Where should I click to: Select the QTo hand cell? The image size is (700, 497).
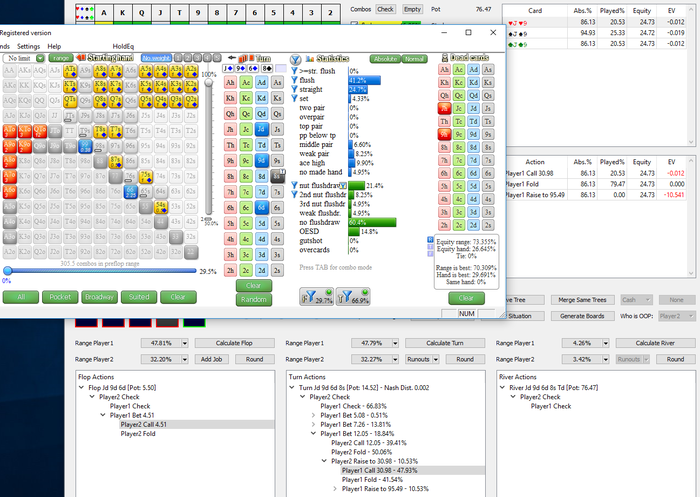[x=39, y=131]
